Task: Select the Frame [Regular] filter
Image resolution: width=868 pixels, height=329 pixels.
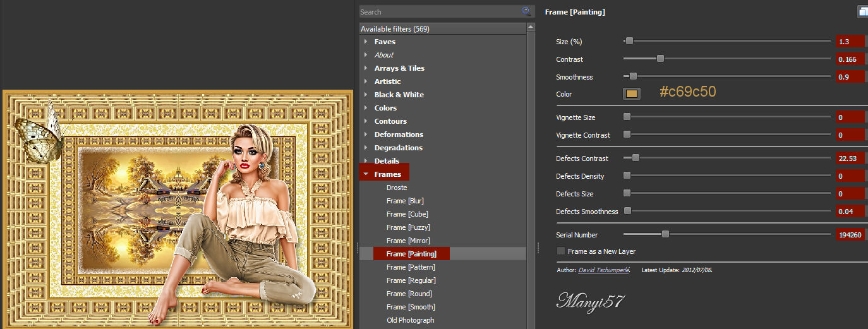Action: [411, 280]
